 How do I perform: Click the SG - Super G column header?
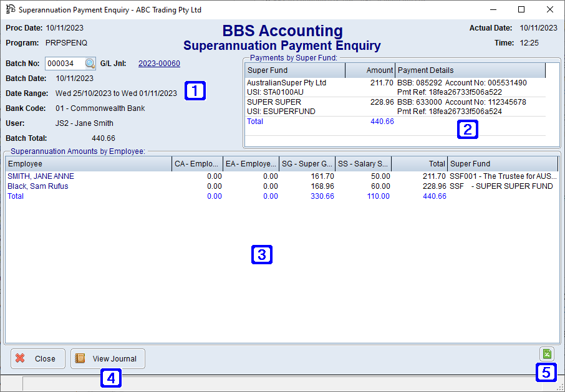(x=306, y=163)
